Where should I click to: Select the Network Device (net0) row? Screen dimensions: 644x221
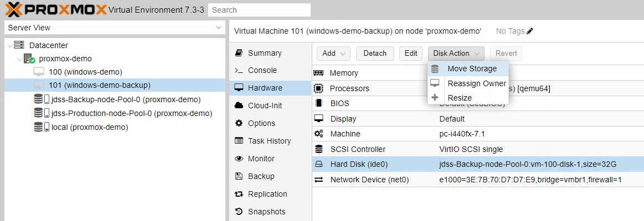[478, 180]
